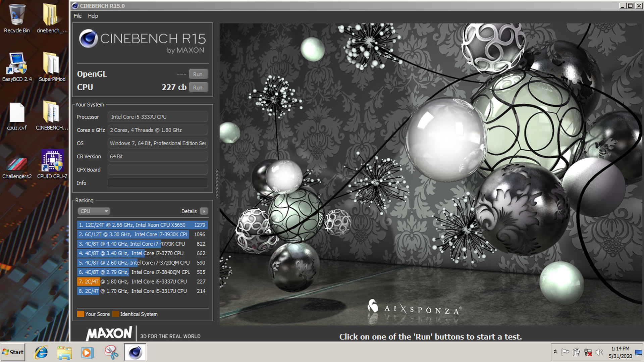Click Action Center flag tray icon
This screenshot has width=644, height=362.
click(x=565, y=352)
